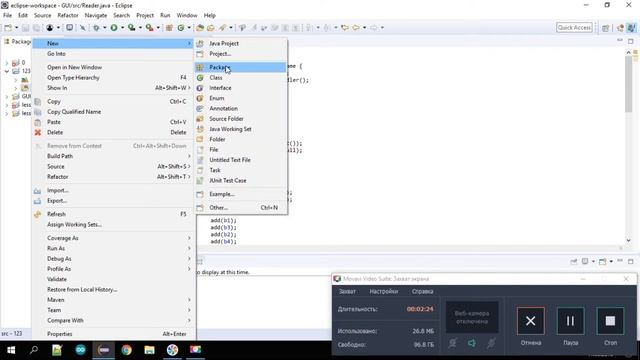Image resolution: width=640 pixels, height=360 pixels.
Task: Open the Navigate menu in menu bar
Action: 96,15
